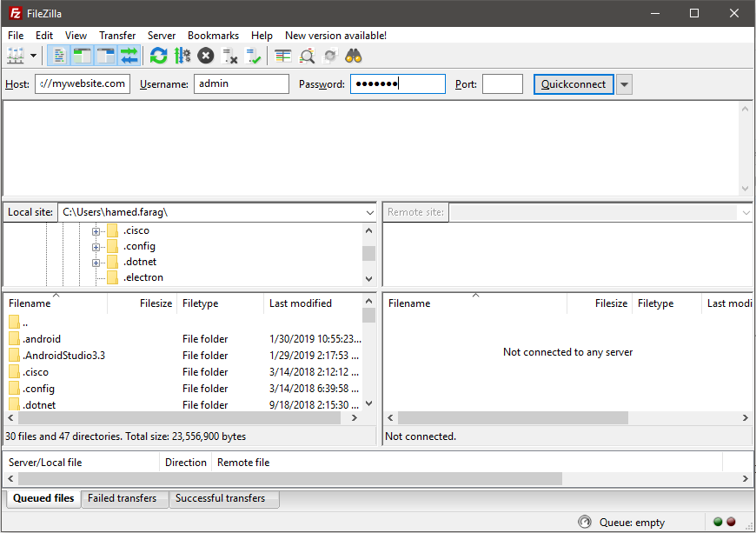Open the Edit menu
Viewport: 756px width, 533px height.
(x=43, y=35)
